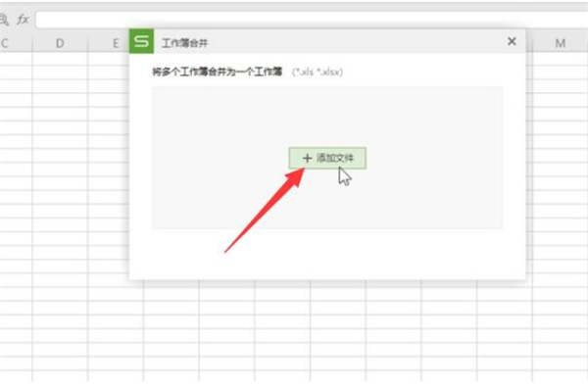The height and width of the screenshot is (389, 588).
Task: Select the column M header
Action: tap(560, 43)
